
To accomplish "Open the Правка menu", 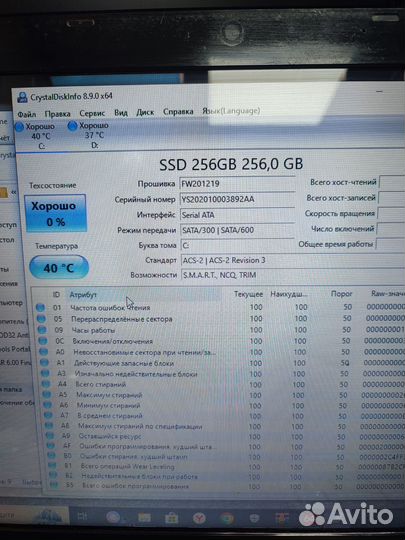I will coord(58,114).
